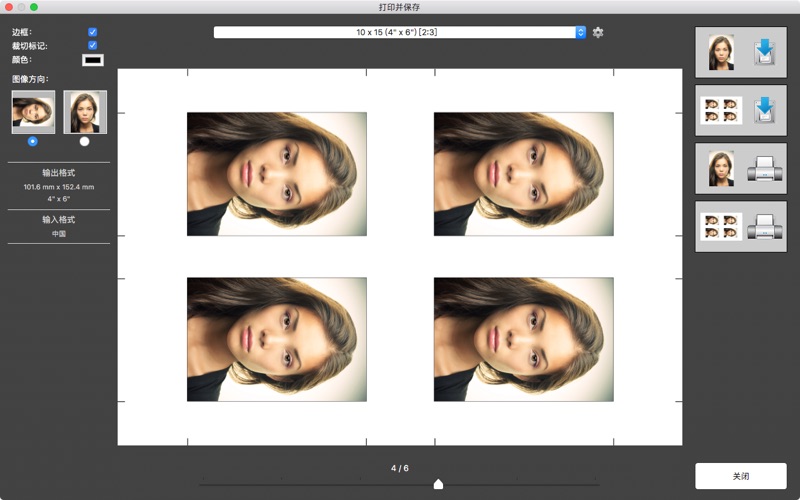The image size is (800, 500).
Task: Toggle the 边框 checkbox
Action: (x=93, y=32)
